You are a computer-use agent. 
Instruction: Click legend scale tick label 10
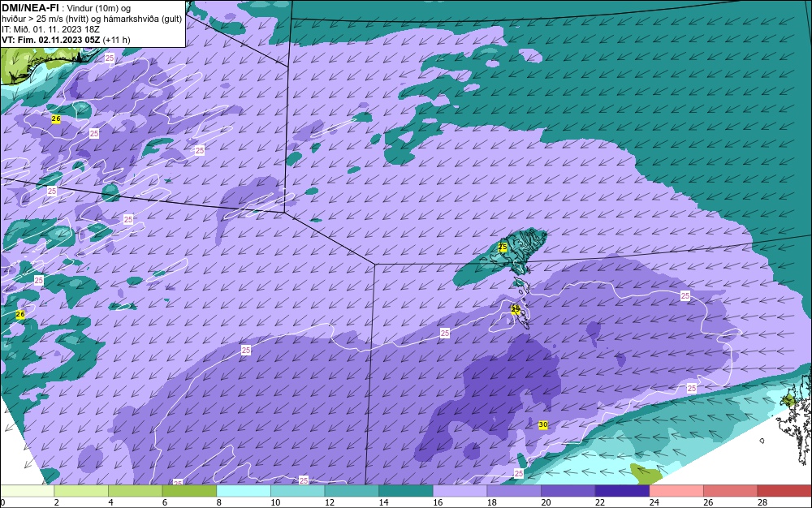click(x=275, y=502)
